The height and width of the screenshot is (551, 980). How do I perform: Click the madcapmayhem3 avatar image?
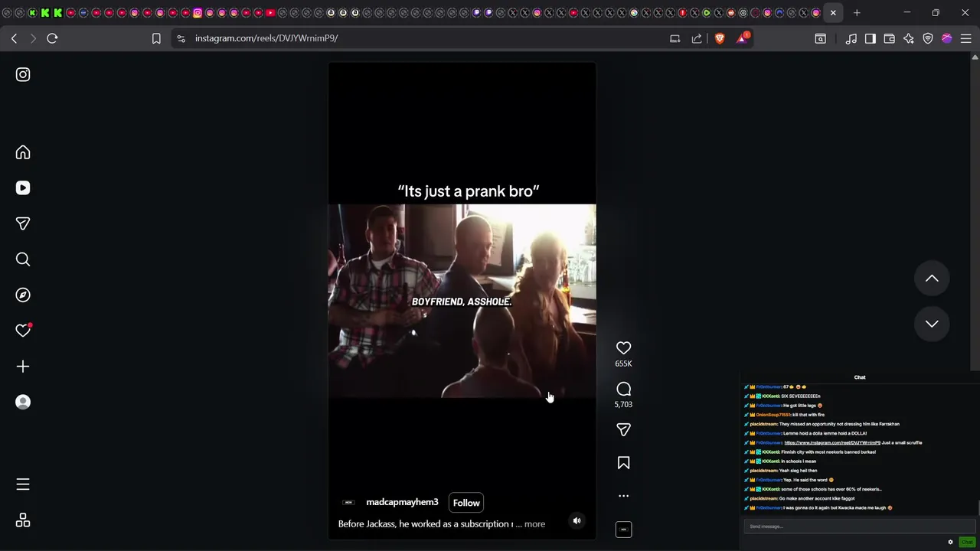[348, 503]
